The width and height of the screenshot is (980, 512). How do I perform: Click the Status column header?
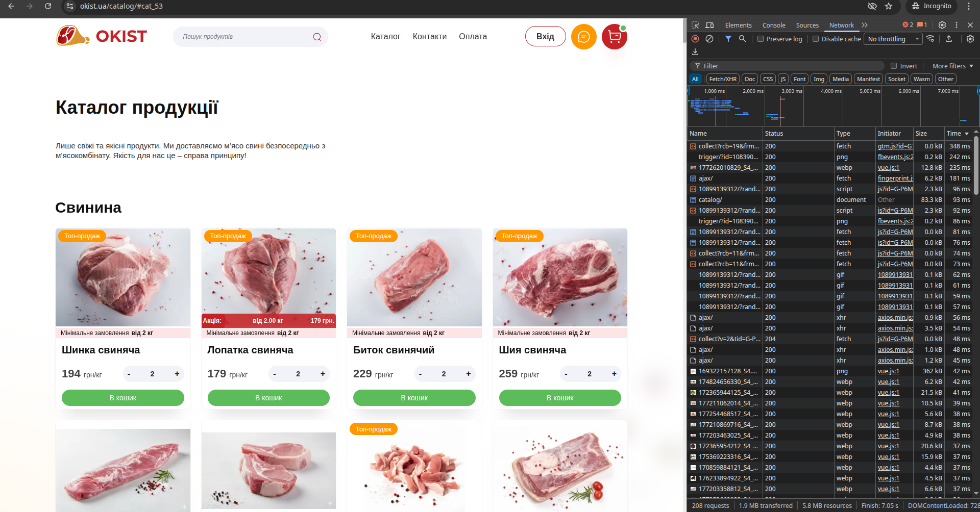click(798, 134)
